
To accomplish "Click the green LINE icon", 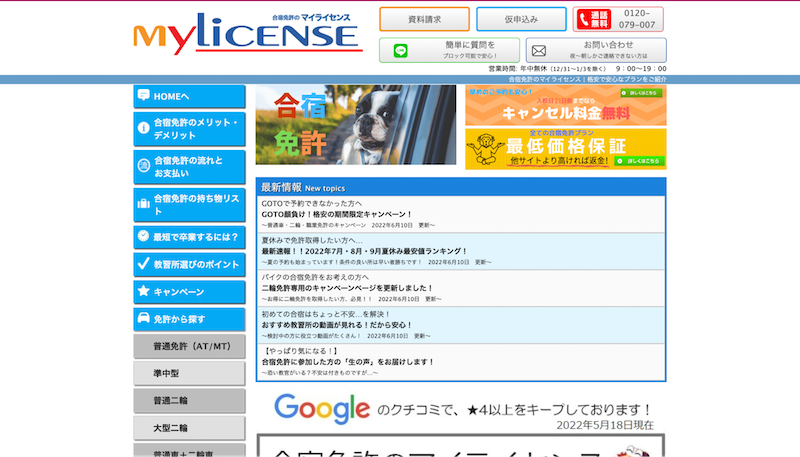I will tap(401, 50).
